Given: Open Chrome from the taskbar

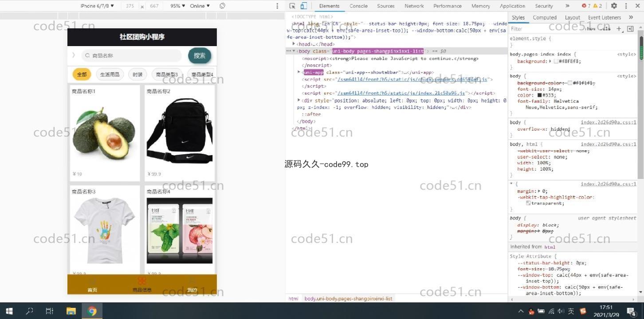Looking at the screenshot, I should click(92, 311).
